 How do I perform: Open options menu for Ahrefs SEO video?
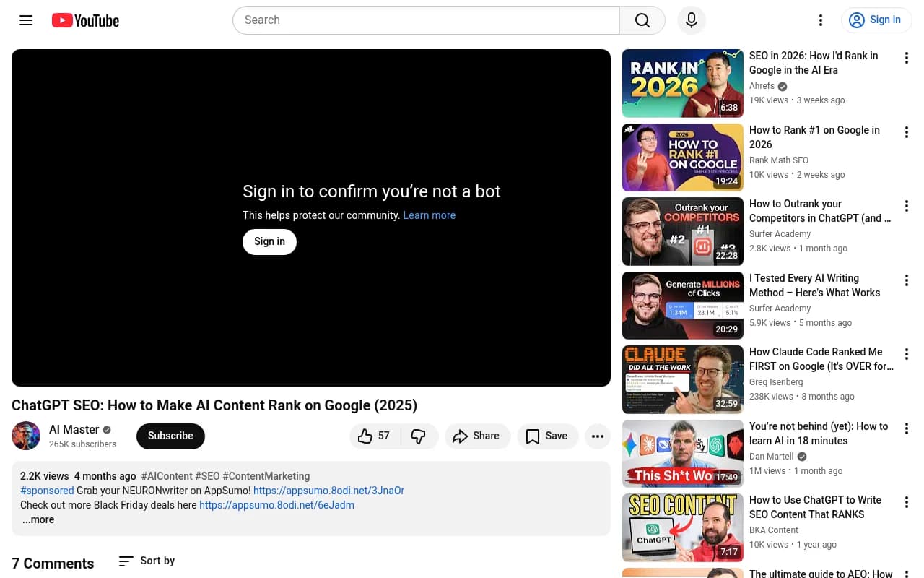click(x=906, y=59)
